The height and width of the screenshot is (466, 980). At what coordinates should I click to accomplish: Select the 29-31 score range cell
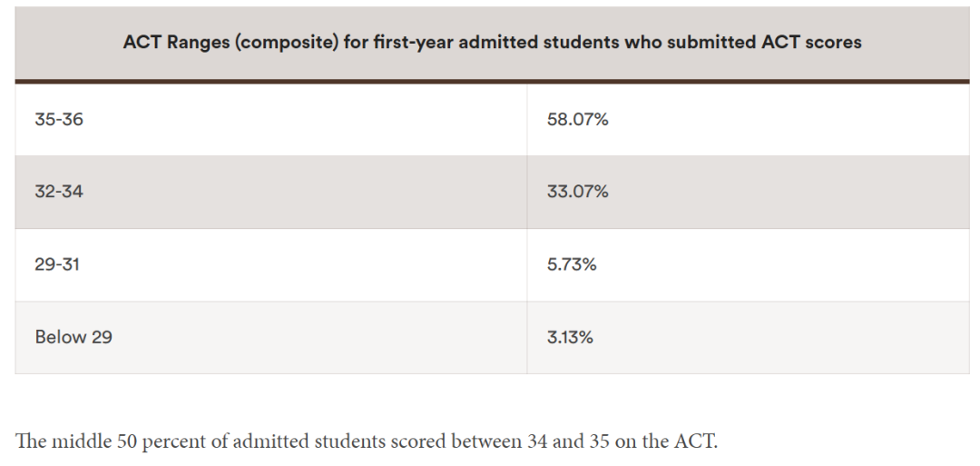coord(57,264)
